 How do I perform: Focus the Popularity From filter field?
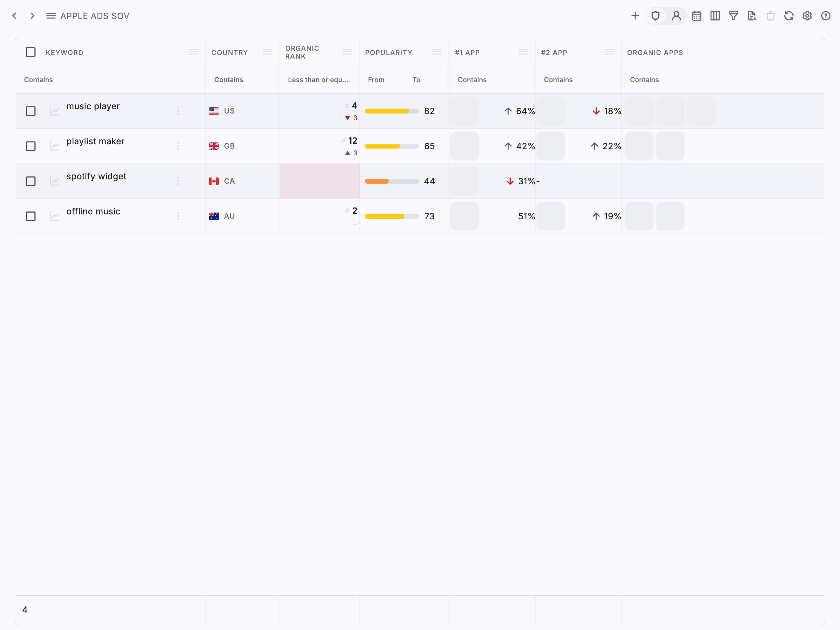pos(383,80)
